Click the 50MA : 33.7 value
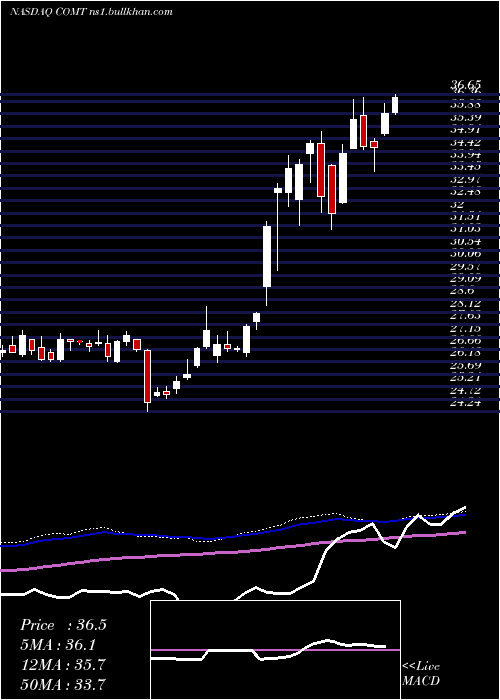 (x=63, y=684)
